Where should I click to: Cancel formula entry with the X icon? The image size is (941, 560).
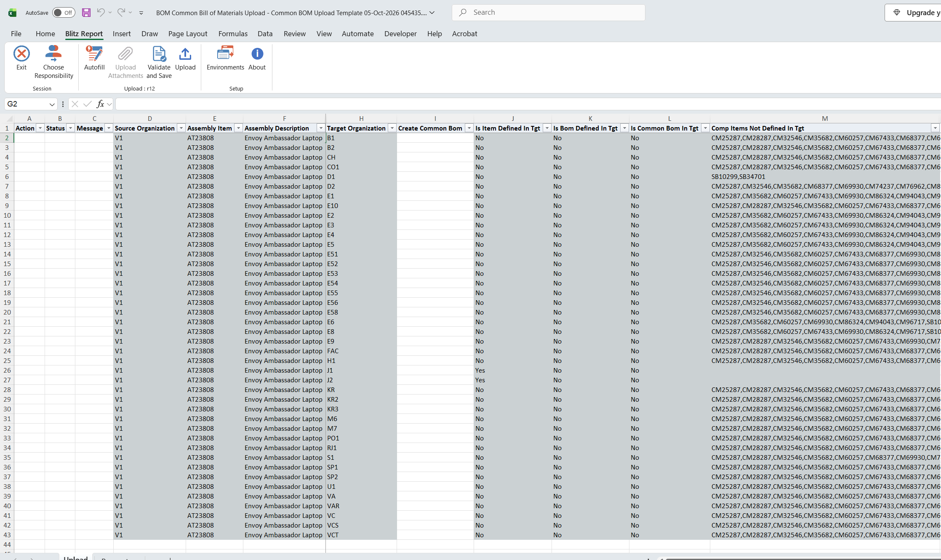point(75,104)
